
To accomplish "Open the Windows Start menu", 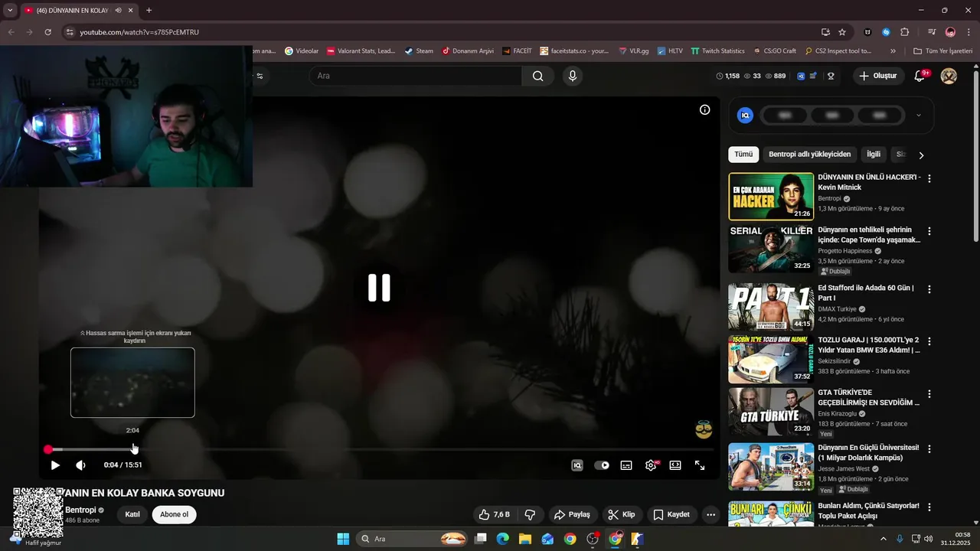I will tap(343, 539).
